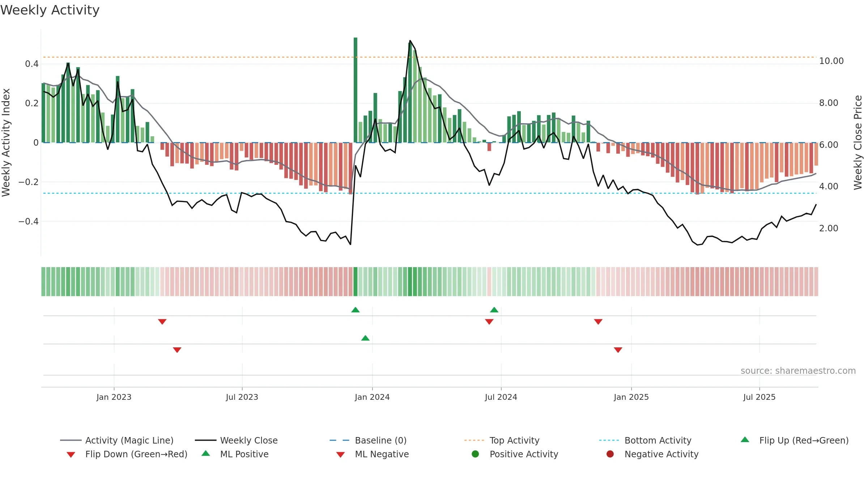Click the Negative Activity red circle icon
The width and height of the screenshot is (868, 488).
coord(610,454)
